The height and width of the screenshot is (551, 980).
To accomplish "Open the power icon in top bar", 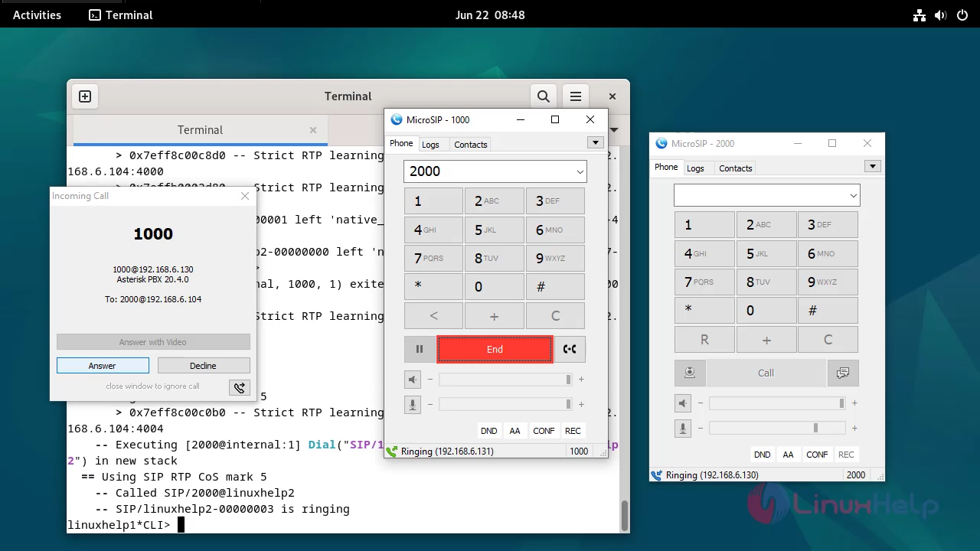I will pos(962,15).
